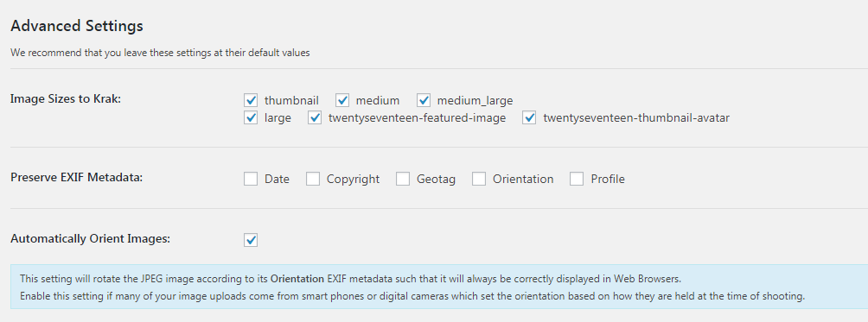Viewport: 868px width, 322px height.
Task: Click the 'twentyseventeen-featured-image' label text
Action: [x=417, y=117]
